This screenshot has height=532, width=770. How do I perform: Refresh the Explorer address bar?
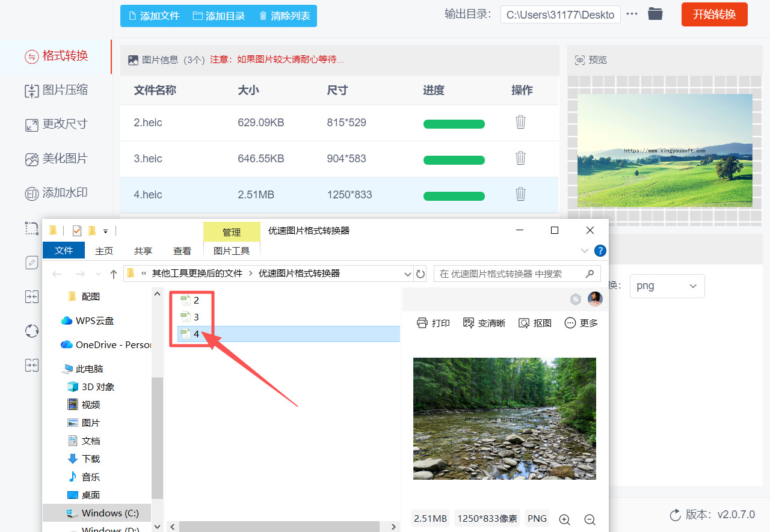pos(420,274)
